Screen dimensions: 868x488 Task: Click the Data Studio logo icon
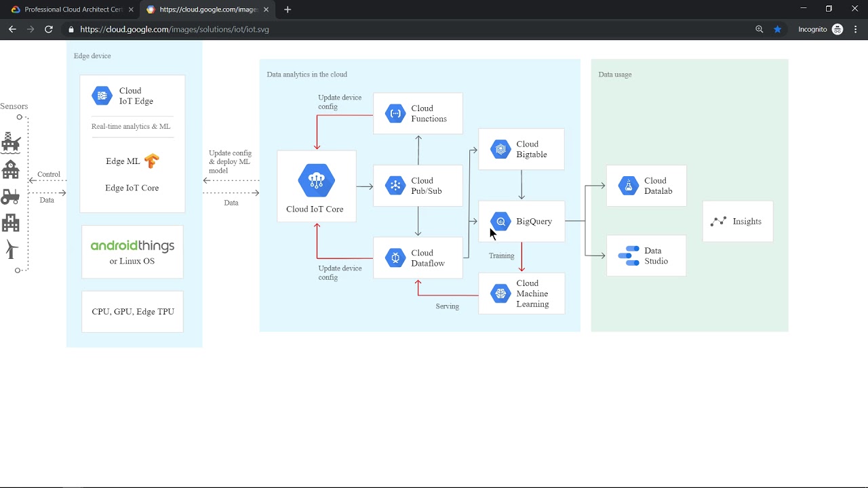629,256
